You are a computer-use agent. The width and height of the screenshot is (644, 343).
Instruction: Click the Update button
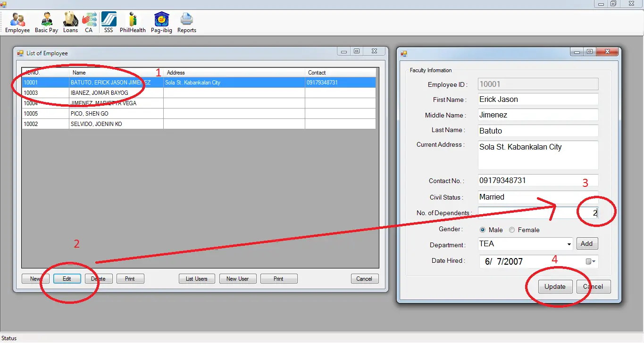tap(555, 286)
